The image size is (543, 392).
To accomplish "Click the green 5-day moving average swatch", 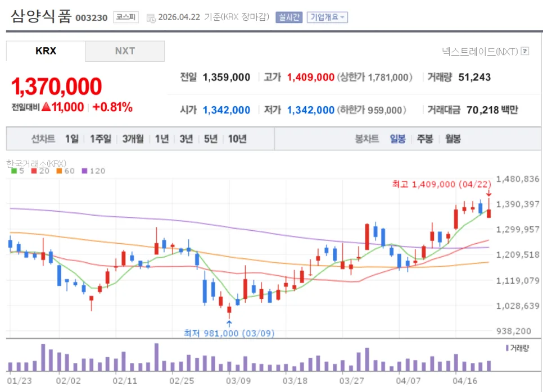I will tap(14, 171).
